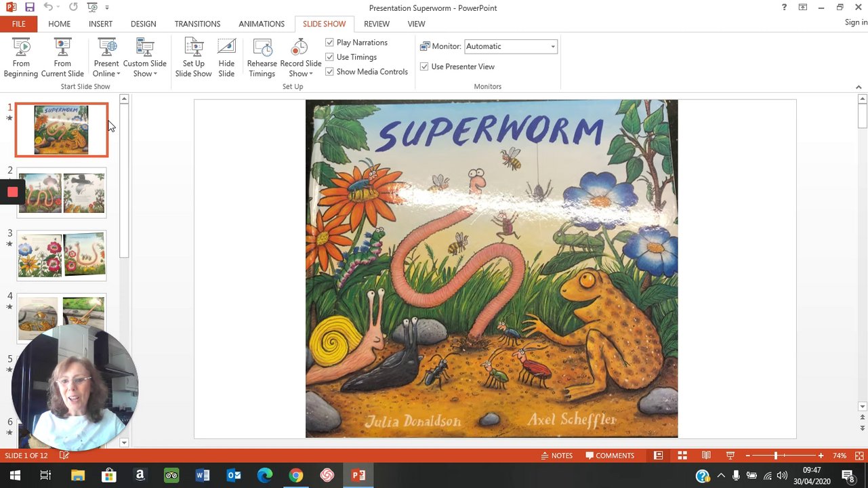Open Action Center notifications icon
This screenshot has height=488, width=868.
pos(848,475)
